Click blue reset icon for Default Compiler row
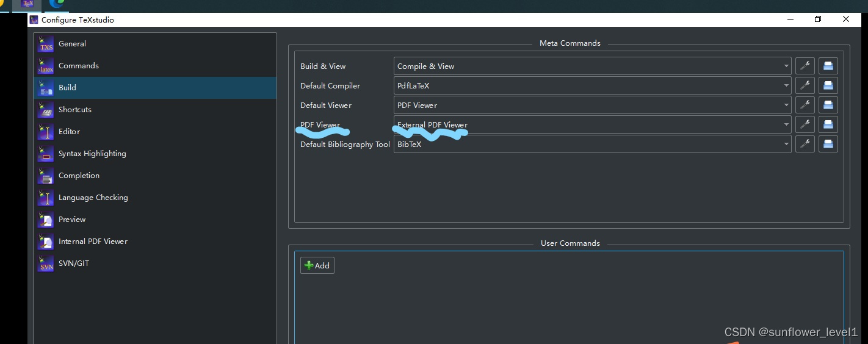Screen dimensions: 868x344 [828, 85]
